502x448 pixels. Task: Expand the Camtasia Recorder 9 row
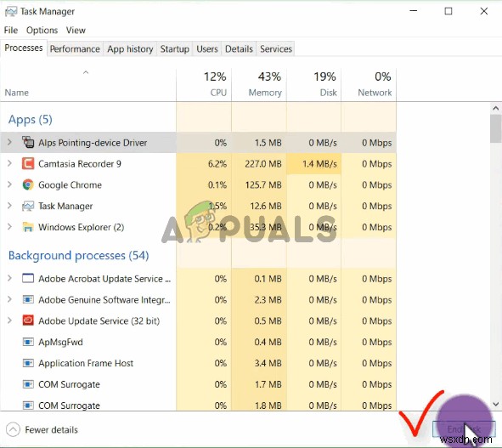9,164
